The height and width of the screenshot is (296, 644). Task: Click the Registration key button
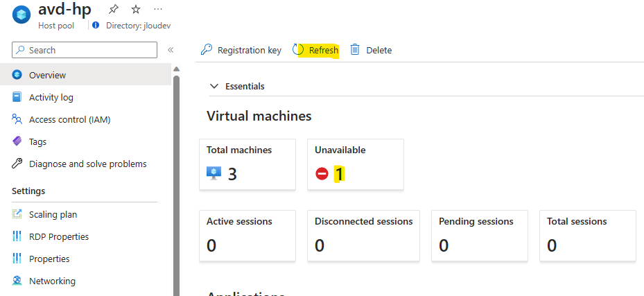click(241, 50)
